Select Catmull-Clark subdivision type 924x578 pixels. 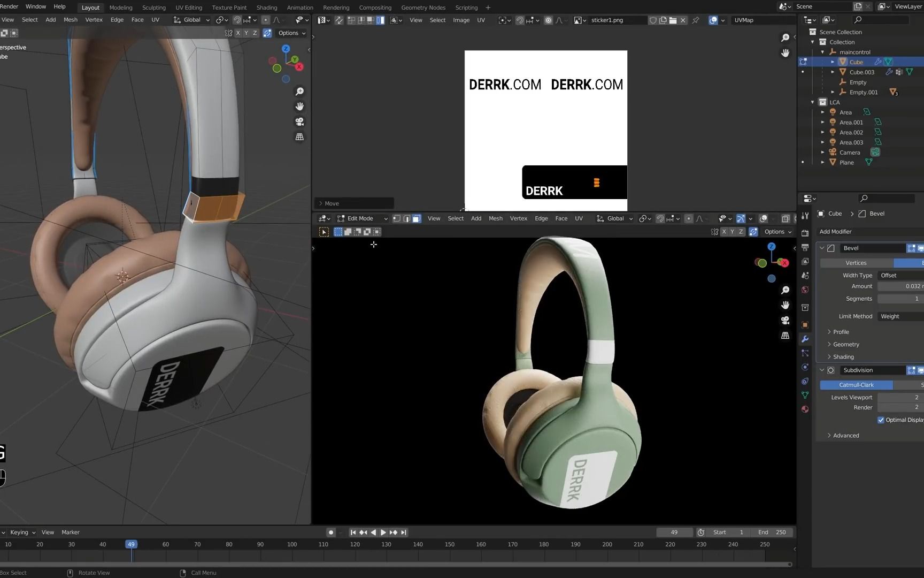coord(856,385)
